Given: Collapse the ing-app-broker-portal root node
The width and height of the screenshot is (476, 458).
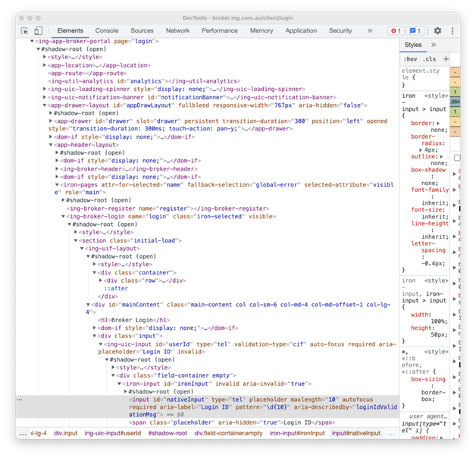Looking at the screenshot, I should 34,41.
